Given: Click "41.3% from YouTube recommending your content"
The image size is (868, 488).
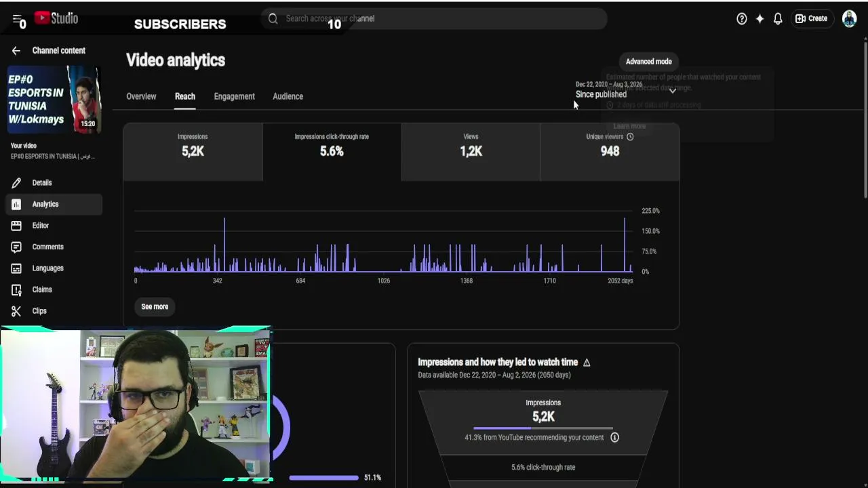Looking at the screenshot, I should tap(534, 438).
